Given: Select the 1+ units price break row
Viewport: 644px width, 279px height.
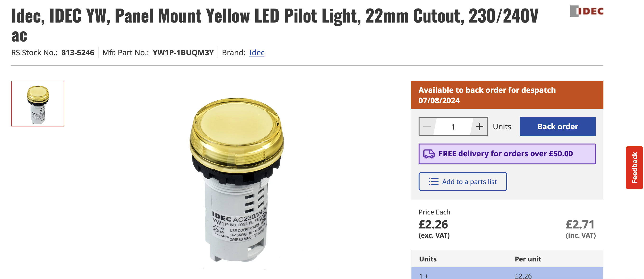Looking at the screenshot, I should pos(507,275).
